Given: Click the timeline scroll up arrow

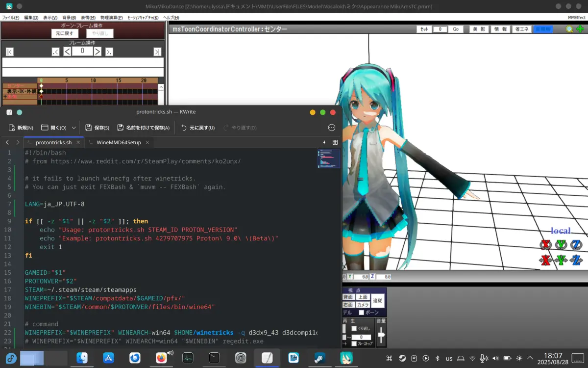Looking at the screenshot, I should pyautogui.click(x=161, y=87).
